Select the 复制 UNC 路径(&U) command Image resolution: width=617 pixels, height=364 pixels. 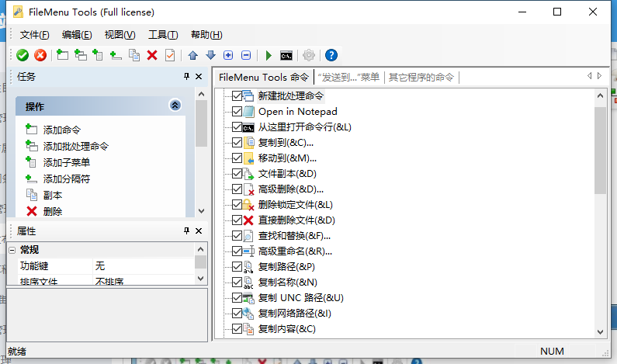[301, 298]
